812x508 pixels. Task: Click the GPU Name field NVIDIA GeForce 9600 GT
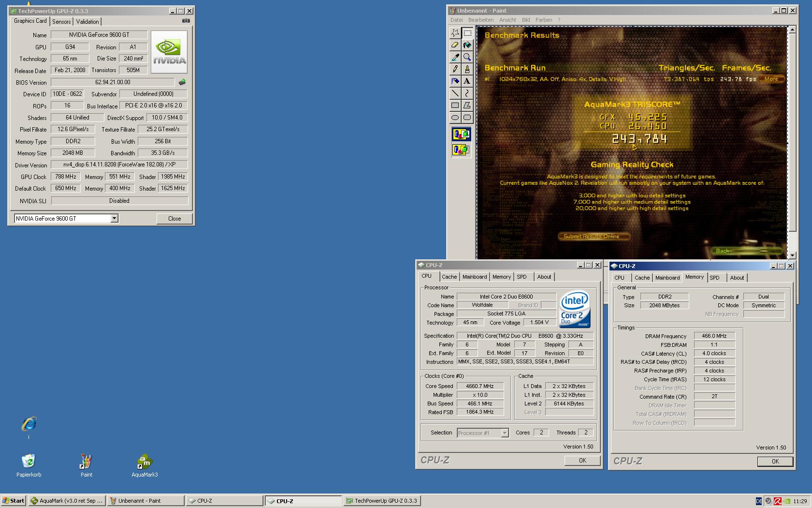(x=99, y=35)
